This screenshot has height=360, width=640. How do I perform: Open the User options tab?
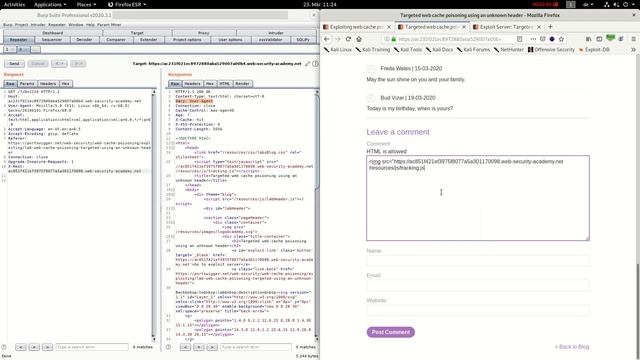tap(230, 40)
